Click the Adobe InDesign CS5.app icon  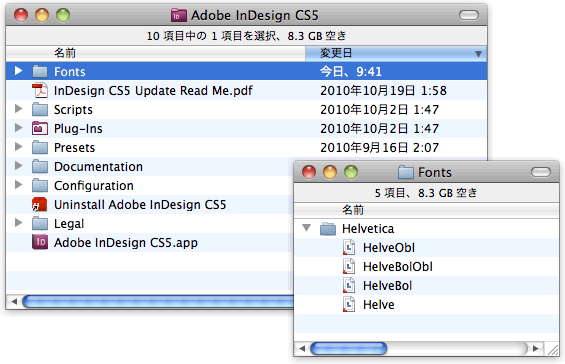tap(40, 242)
